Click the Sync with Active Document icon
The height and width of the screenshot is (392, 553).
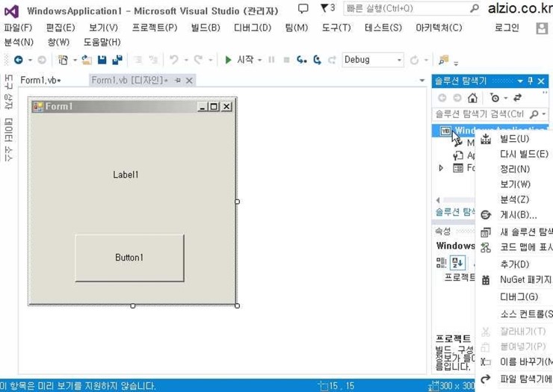click(517, 98)
